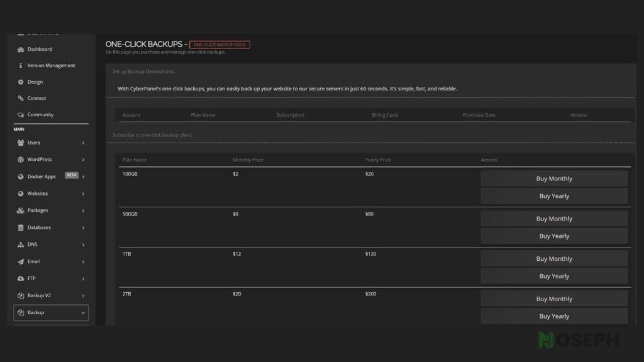Click the Yearly Price column header
Image resolution: width=644 pixels, height=362 pixels.
point(378,160)
